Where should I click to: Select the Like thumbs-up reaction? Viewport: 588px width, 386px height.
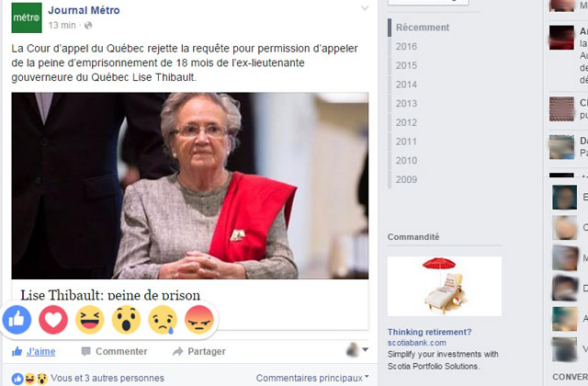[17, 320]
